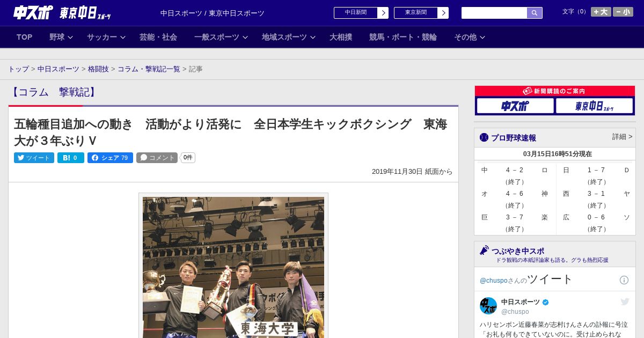The height and width of the screenshot is (338, 644).
Task: Open @chuspo Twitter handle link in widget header
Action: (x=494, y=281)
